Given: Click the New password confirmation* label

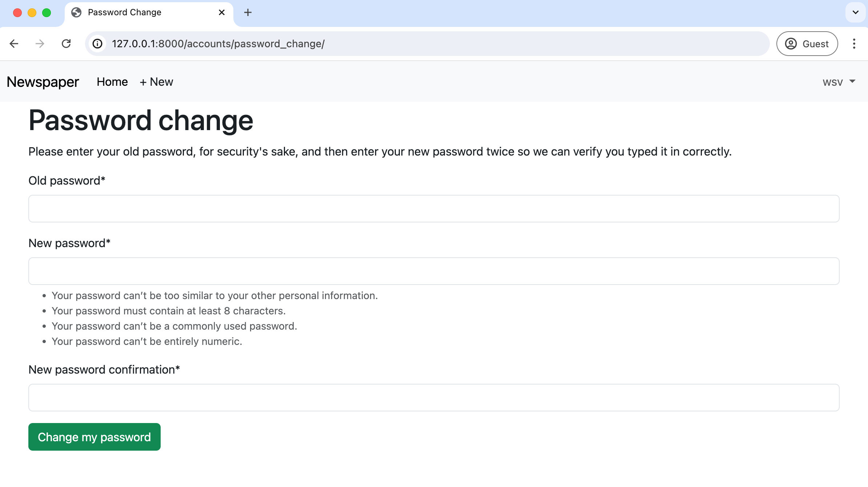Looking at the screenshot, I should (x=104, y=370).
